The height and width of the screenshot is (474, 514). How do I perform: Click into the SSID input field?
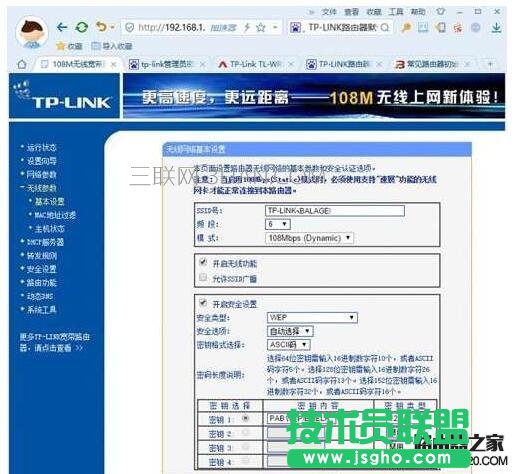click(x=335, y=211)
